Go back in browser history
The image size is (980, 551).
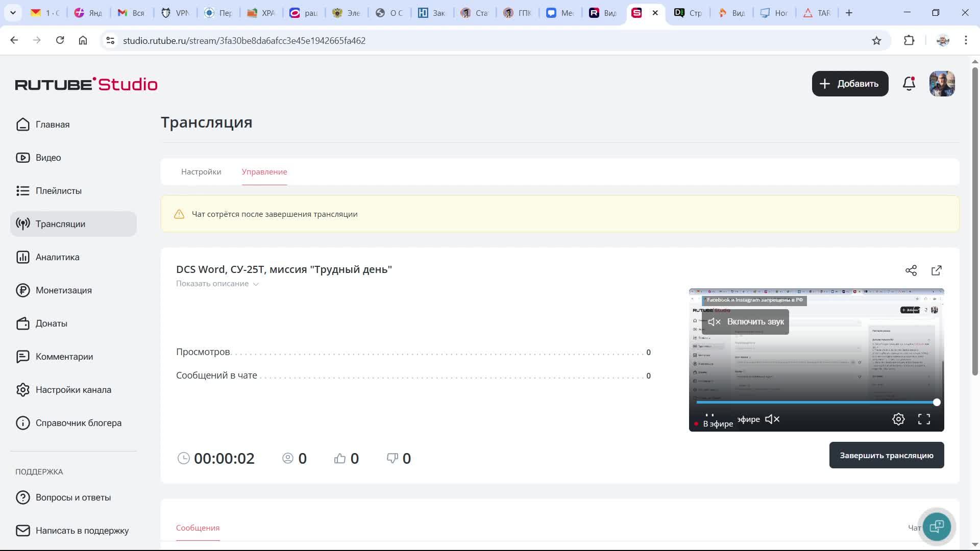[14, 40]
